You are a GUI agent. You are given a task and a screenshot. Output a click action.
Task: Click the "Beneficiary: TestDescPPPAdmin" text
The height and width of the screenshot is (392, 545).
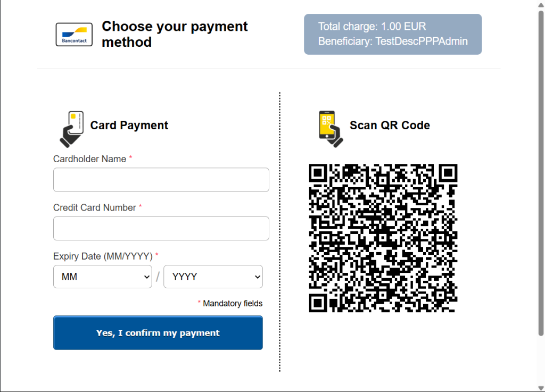click(x=393, y=41)
